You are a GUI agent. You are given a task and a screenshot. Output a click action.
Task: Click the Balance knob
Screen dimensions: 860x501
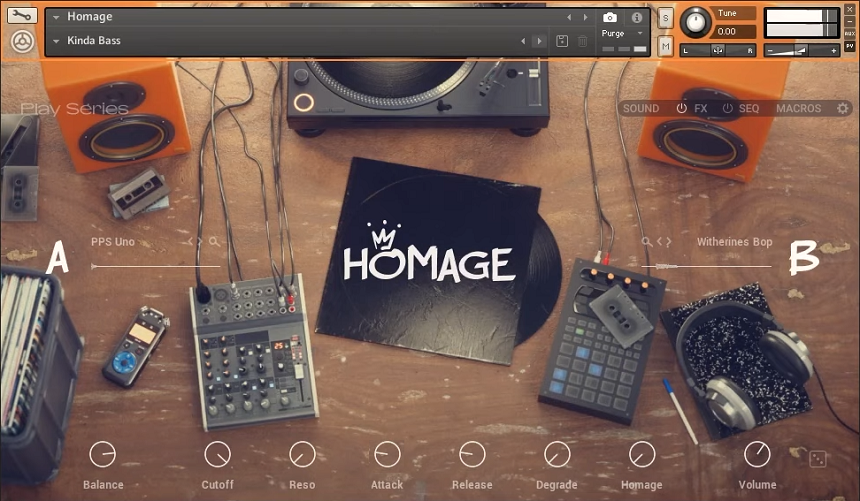[x=103, y=454]
